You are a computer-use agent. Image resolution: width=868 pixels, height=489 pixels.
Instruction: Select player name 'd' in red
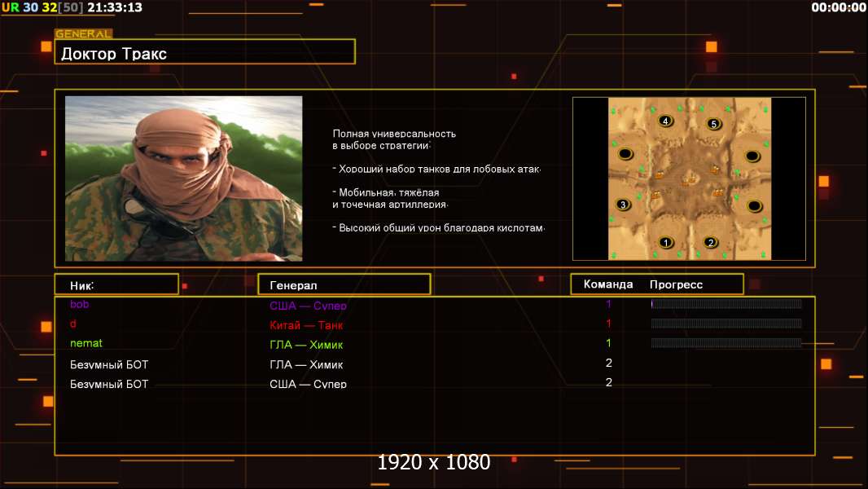pyautogui.click(x=73, y=324)
